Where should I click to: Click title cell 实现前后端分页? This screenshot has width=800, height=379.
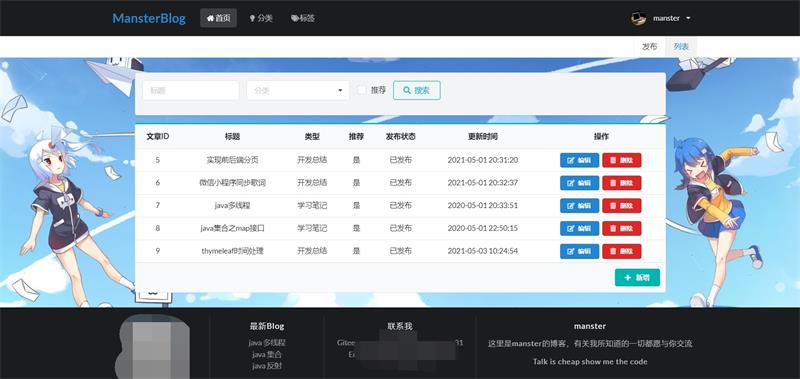[x=232, y=160]
